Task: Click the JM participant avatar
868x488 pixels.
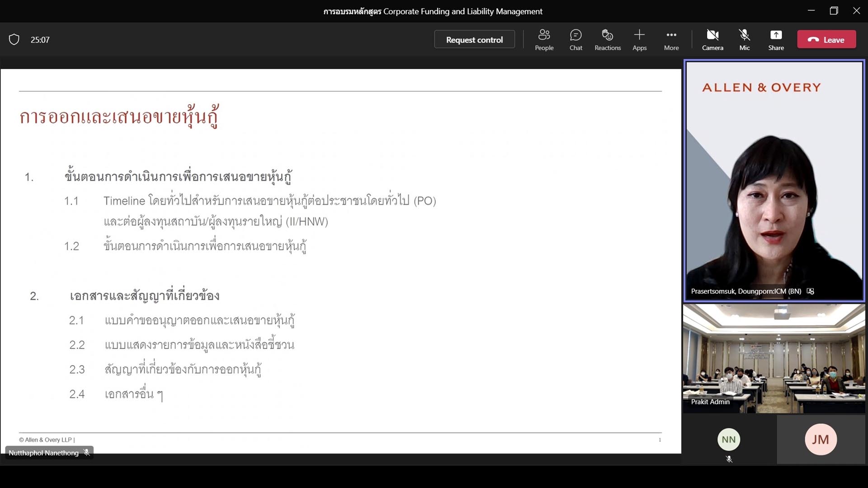Action: point(821,439)
